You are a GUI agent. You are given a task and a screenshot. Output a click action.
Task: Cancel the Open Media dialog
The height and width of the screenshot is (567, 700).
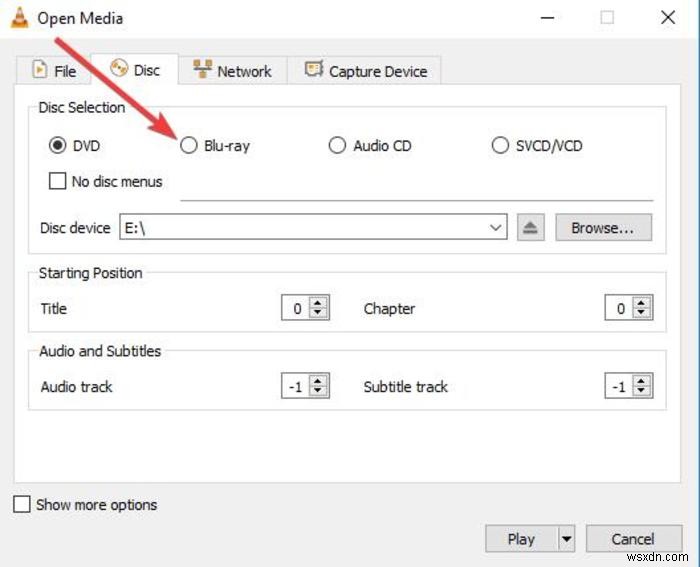(x=632, y=539)
